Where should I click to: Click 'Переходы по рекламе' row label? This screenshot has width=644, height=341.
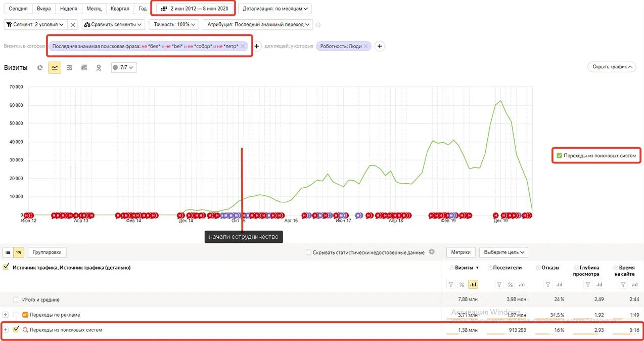55,315
